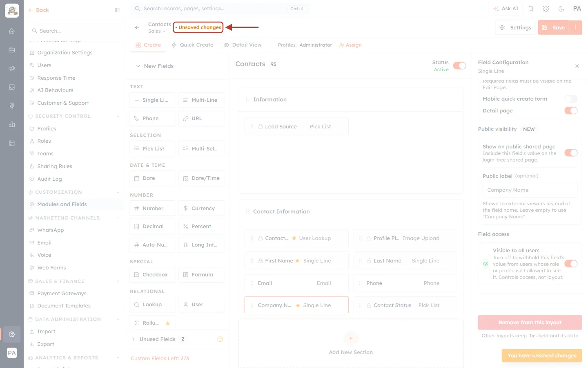Image resolution: width=588 pixels, height=368 pixels.
Task: Click Remove from this layout
Action: tap(530, 322)
